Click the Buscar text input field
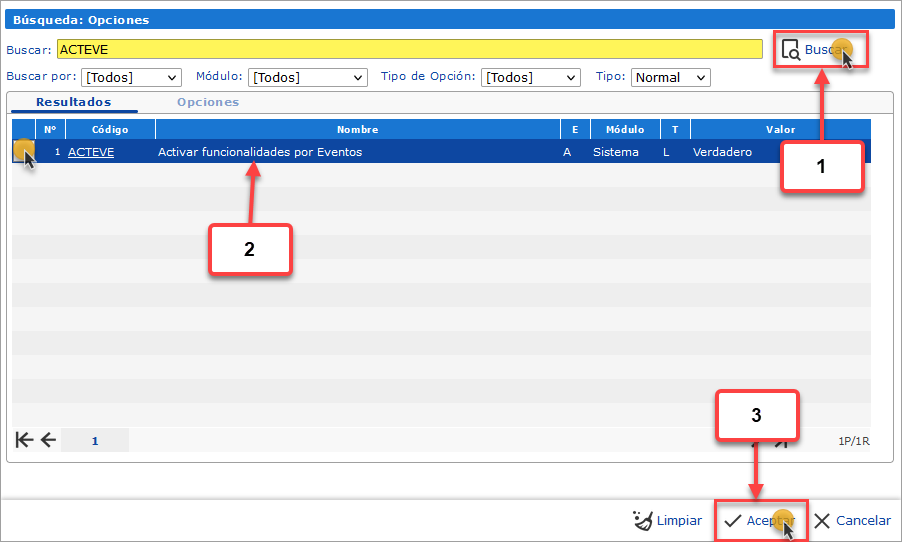This screenshot has width=902, height=542. 410,49
